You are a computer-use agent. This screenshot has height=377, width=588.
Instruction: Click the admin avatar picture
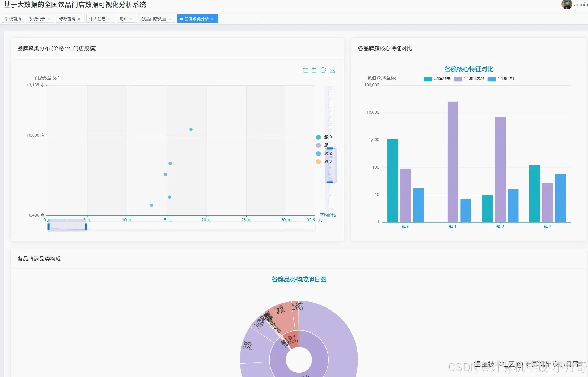pyautogui.click(x=567, y=4)
